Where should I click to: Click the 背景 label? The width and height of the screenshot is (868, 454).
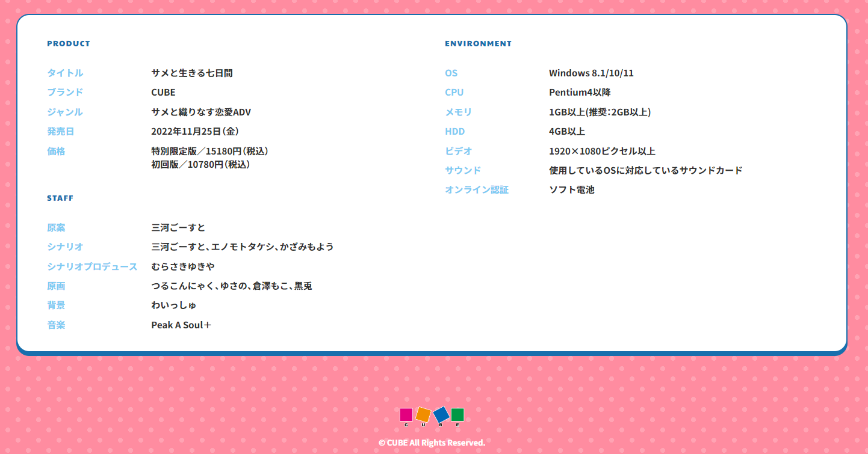[x=56, y=305]
